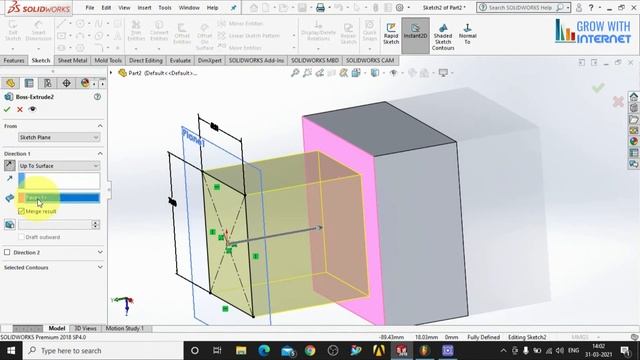Click the Windows Start button
Image resolution: width=640 pixels, height=360 pixels.
point(11,351)
